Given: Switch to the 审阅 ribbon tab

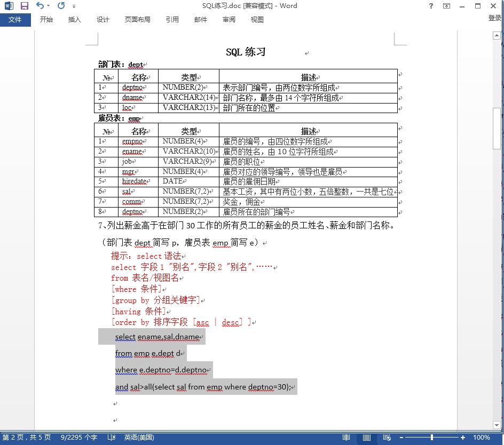Looking at the screenshot, I should (x=229, y=20).
